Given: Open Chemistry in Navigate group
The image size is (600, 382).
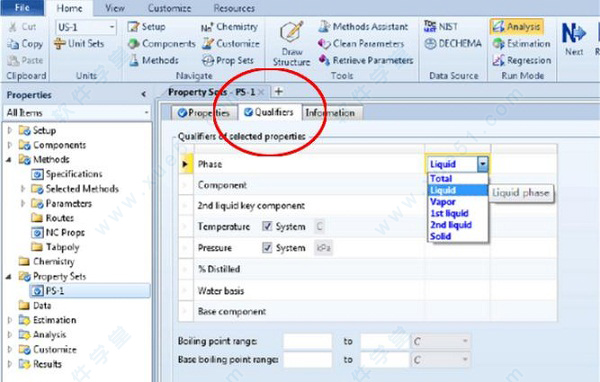Looking at the screenshot, I should [230, 27].
